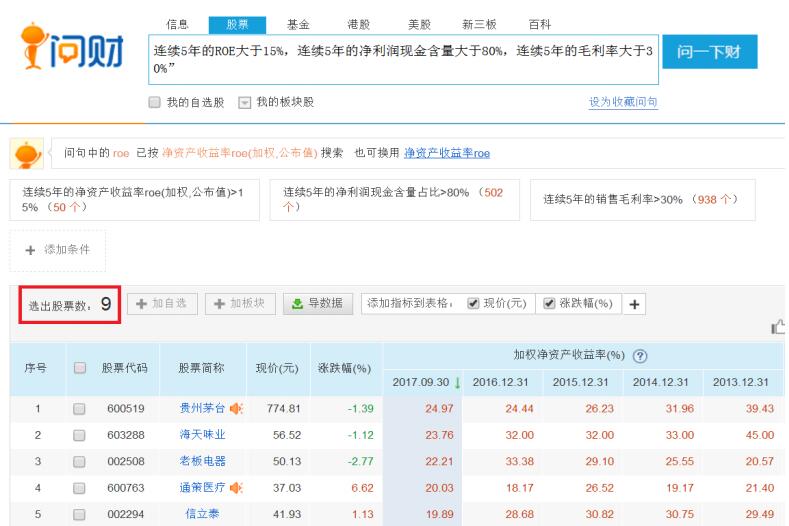Viewport: 789px width, 526px height.
Task: Uncheck 涨跌幅(%) indicator checkbox
Action: tap(549, 303)
